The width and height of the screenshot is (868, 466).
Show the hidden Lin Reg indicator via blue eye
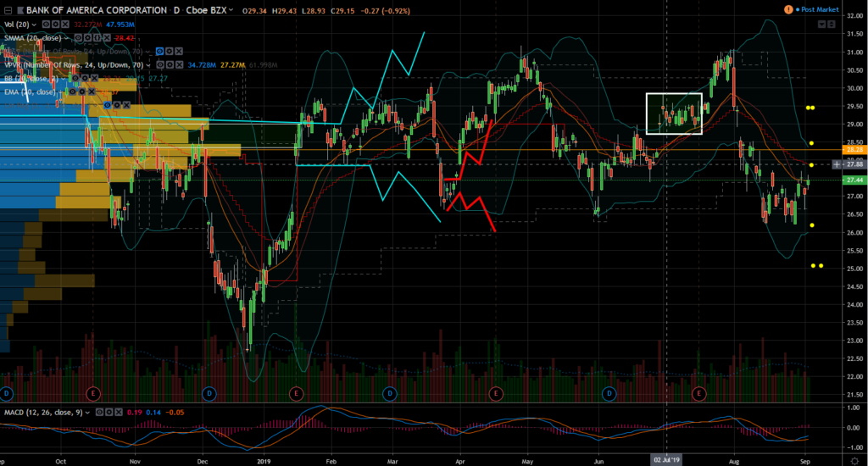(108, 105)
